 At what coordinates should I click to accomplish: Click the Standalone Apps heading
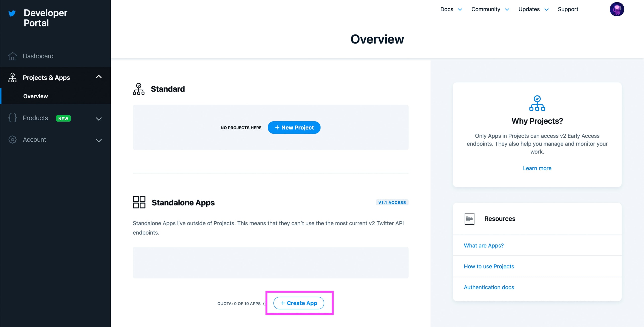coord(183,203)
